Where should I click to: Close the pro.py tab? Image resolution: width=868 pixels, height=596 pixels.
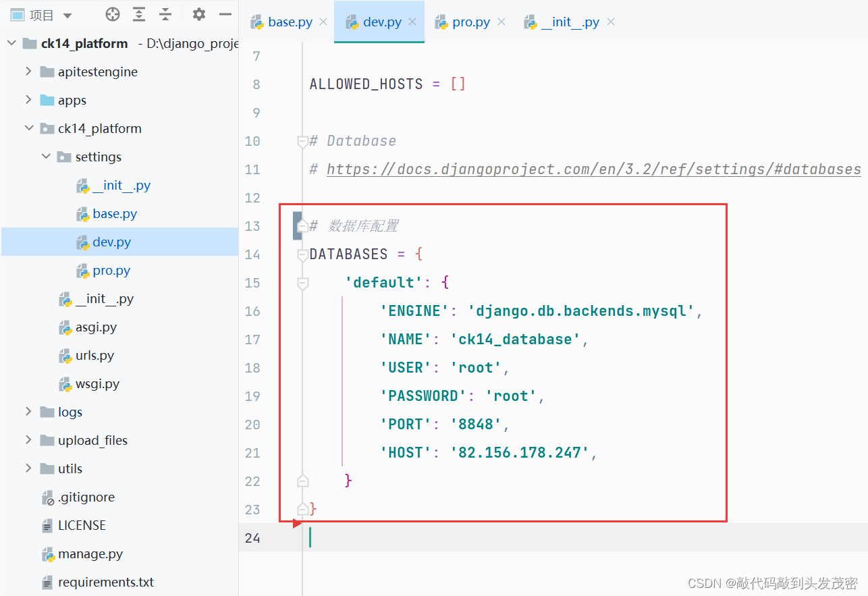pyautogui.click(x=501, y=22)
